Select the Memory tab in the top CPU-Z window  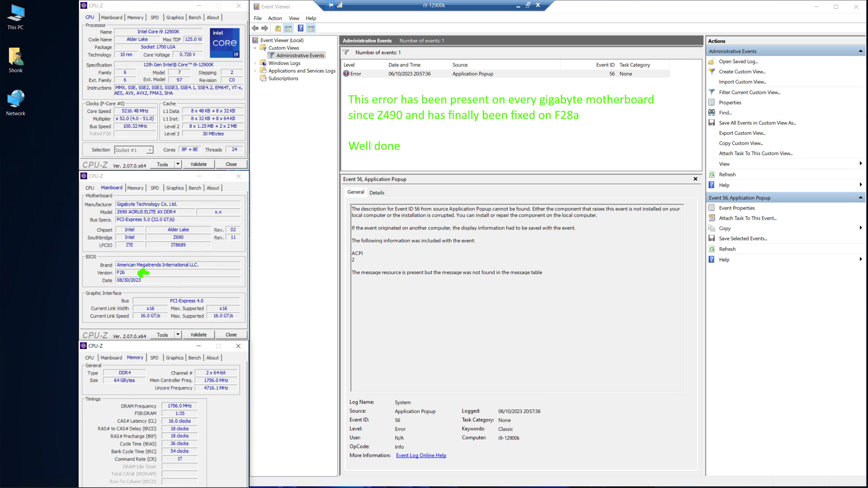pos(135,17)
